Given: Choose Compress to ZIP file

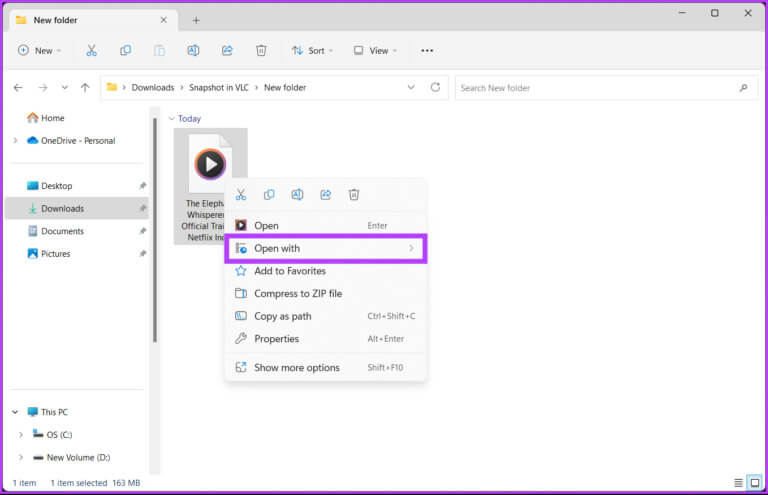Looking at the screenshot, I should (297, 294).
